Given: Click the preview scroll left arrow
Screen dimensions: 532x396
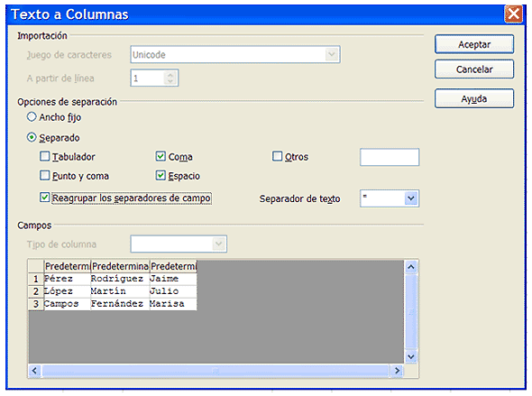Looking at the screenshot, I should click(x=34, y=371).
